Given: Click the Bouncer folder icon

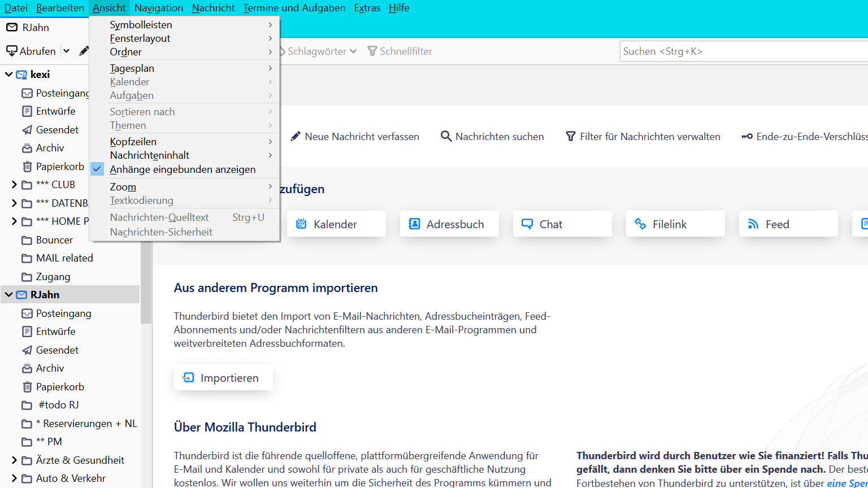Looking at the screenshot, I should pyautogui.click(x=27, y=240).
